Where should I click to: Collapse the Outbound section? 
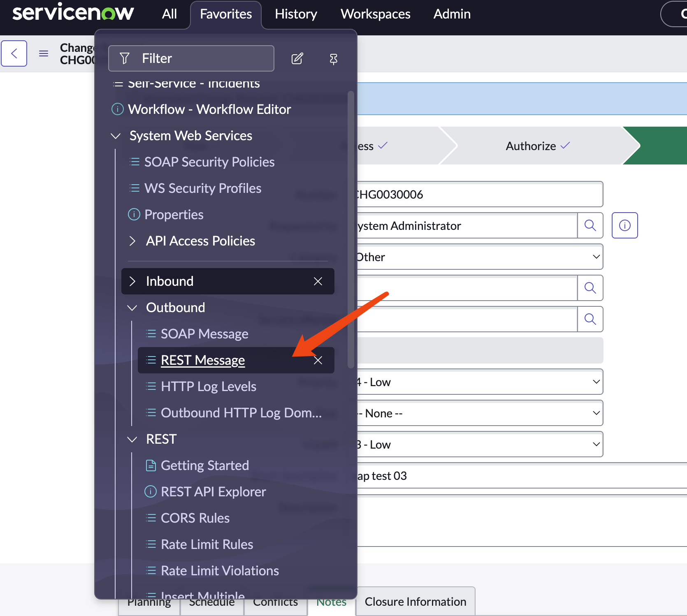click(x=132, y=308)
